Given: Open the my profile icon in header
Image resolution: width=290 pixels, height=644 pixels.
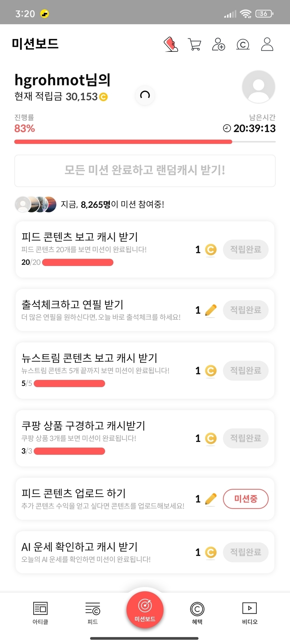Looking at the screenshot, I should click(267, 44).
